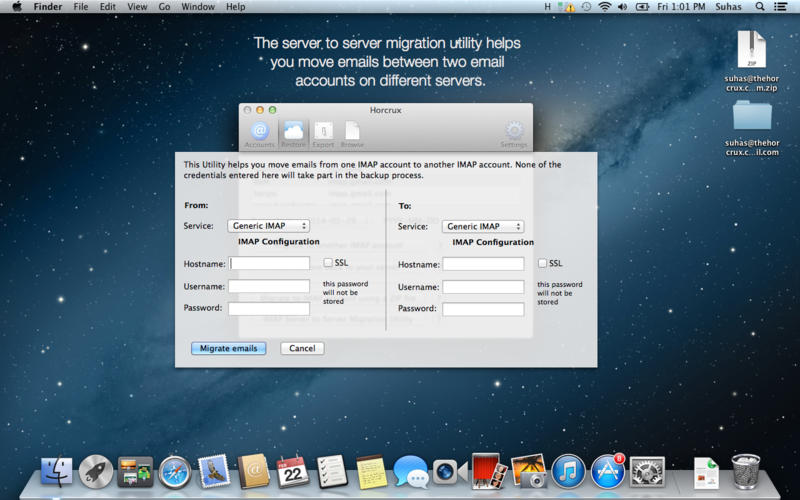
Task: Open Reminders checklist icon in Dock
Action: coord(332,471)
